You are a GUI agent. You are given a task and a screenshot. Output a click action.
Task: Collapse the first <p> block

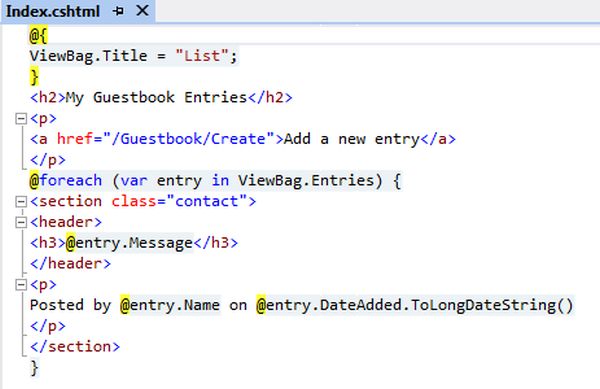[x=21, y=119]
